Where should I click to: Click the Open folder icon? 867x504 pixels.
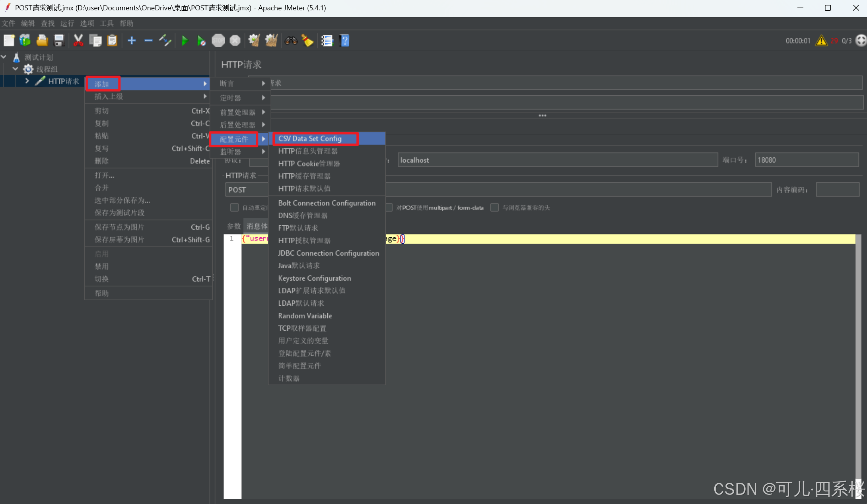point(42,41)
